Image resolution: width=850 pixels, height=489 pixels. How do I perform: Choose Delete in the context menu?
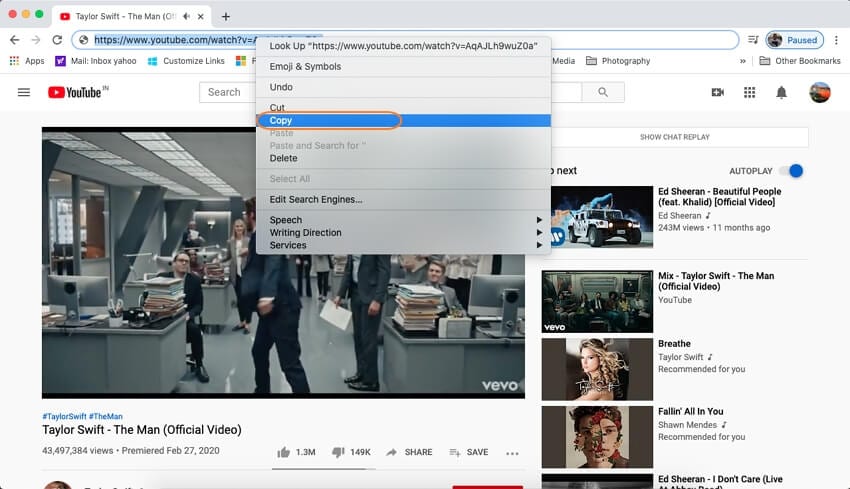(403, 158)
